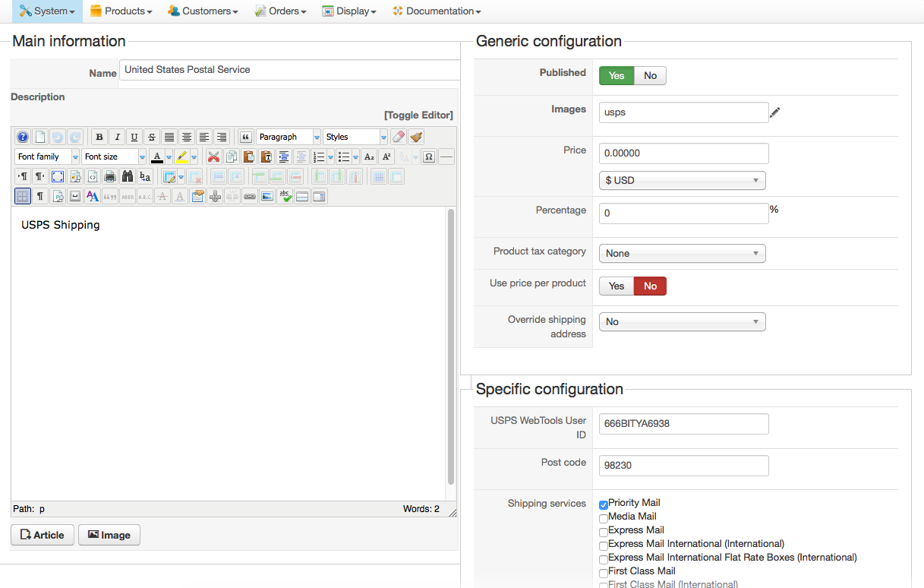The height and width of the screenshot is (588, 924).
Task: Check Express Mail International (International) checkbox
Action: click(x=604, y=545)
